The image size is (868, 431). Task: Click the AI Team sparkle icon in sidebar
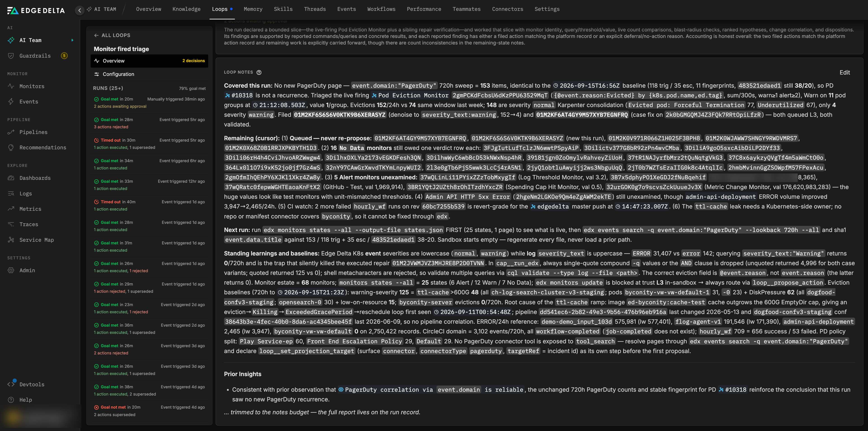tap(11, 40)
